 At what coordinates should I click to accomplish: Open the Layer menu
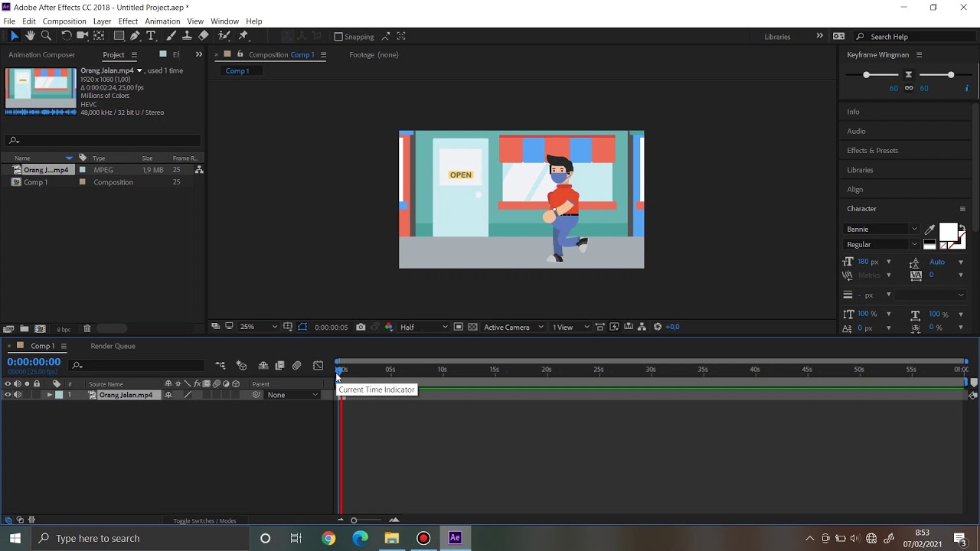coord(102,21)
